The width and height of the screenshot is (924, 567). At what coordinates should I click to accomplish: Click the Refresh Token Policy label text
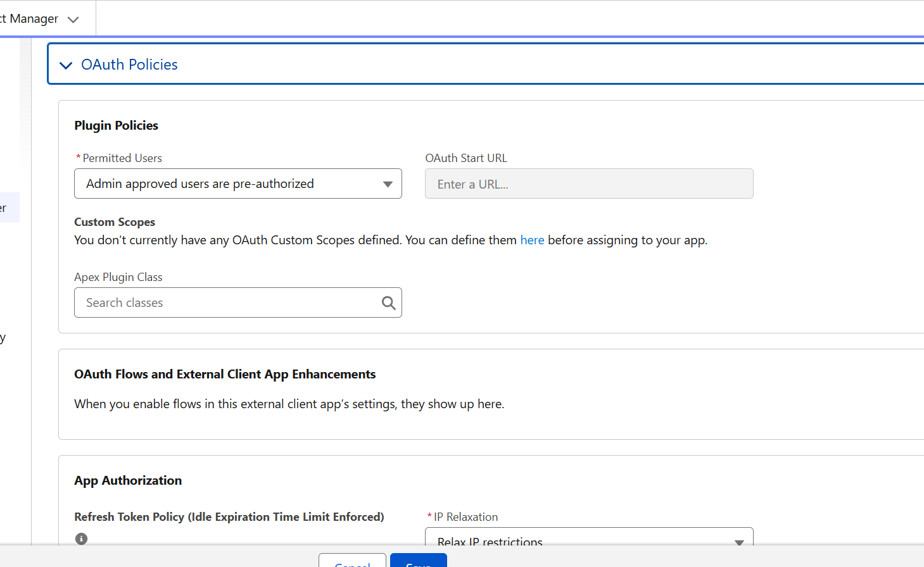(x=229, y=517)
